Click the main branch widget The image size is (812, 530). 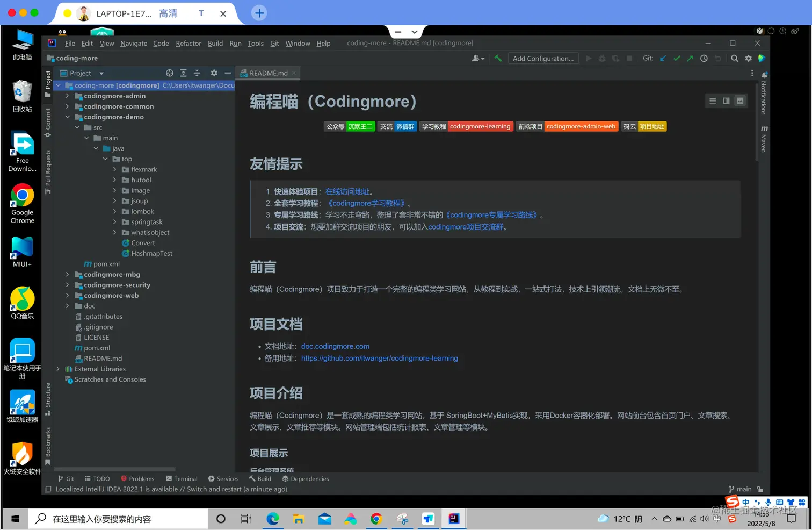[x=740, y=490]
